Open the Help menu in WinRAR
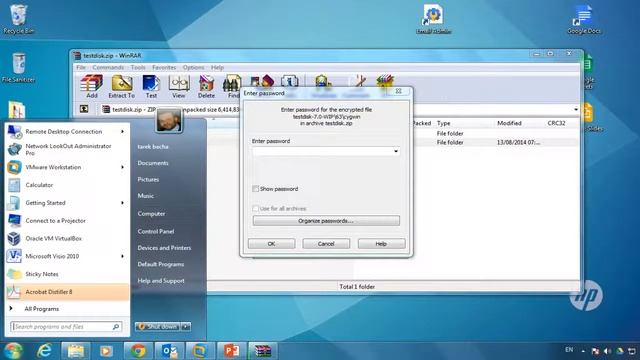640x360 pixels. coord(217,67)
